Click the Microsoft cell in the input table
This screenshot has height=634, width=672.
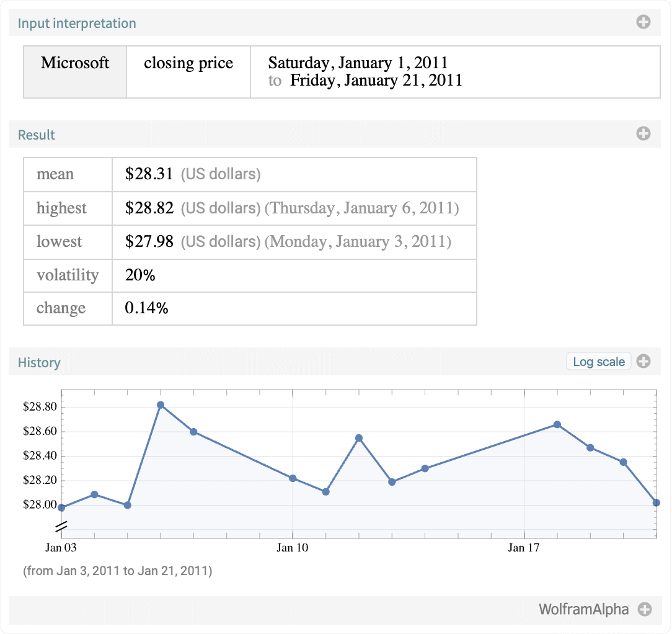coord(75,63)
